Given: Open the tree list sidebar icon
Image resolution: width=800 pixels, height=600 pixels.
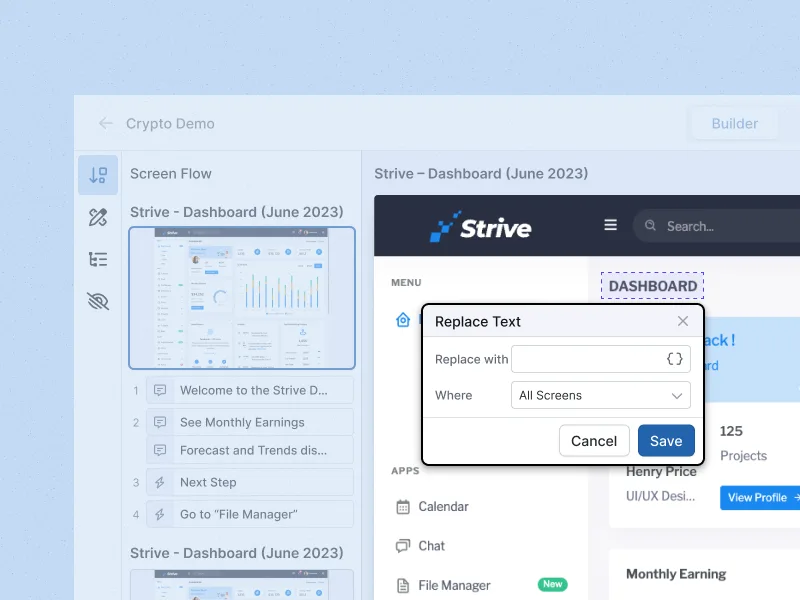Looking at the screenshot, I should pos(98,260).
